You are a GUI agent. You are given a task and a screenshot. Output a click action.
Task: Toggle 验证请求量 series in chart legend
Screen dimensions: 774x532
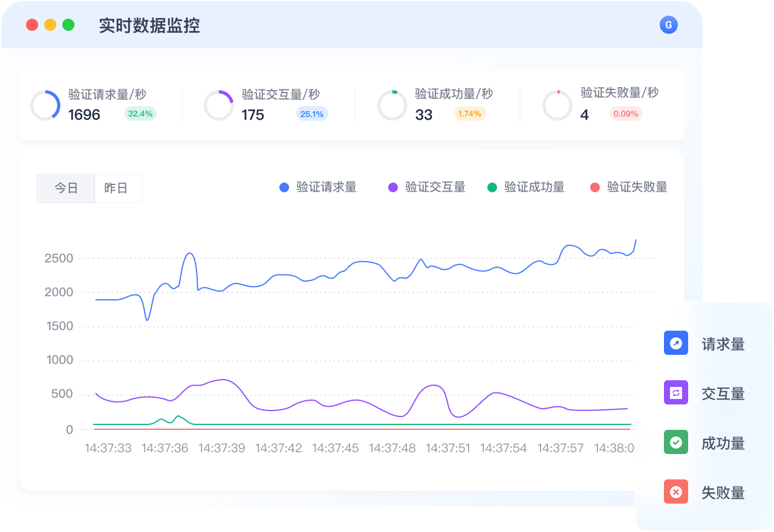[x=318, y=187]
